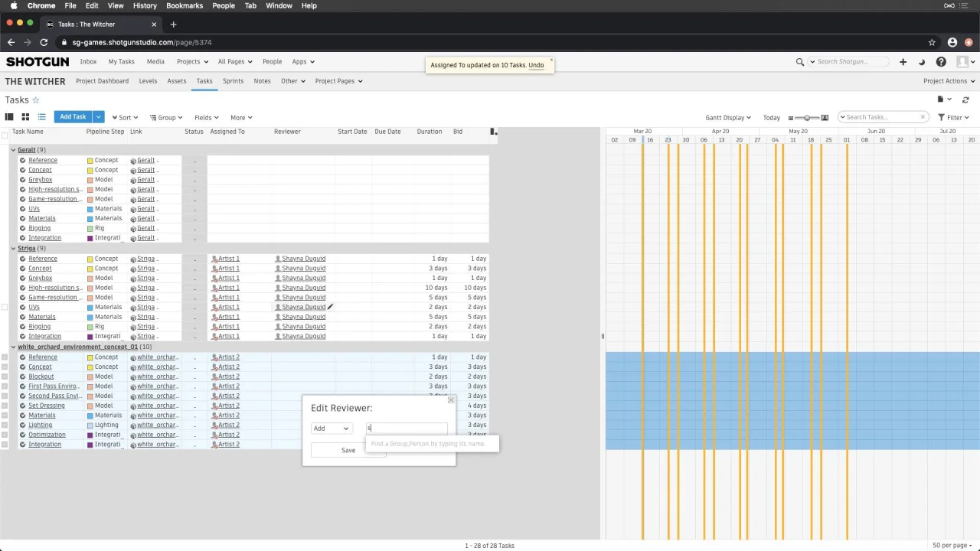Refresh the task list with the reload icon

965,99
